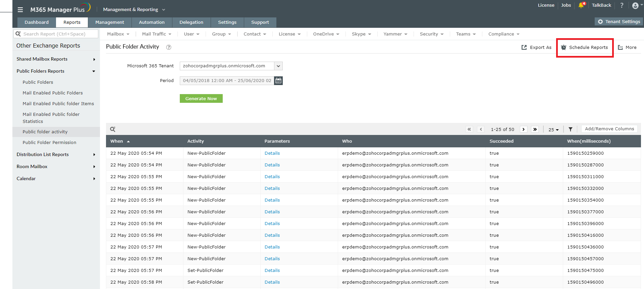The width and height of the screenshot is (644, 289).
Task: Expand the Yammer reports menu
Action: (395, 34)
